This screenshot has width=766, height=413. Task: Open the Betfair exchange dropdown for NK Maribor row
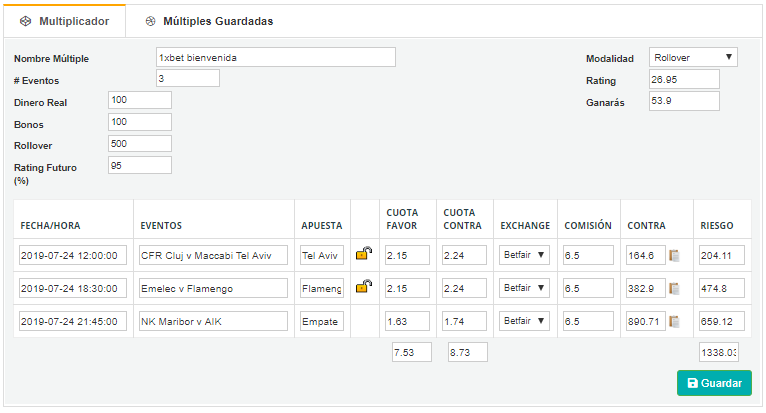(524, 321)
